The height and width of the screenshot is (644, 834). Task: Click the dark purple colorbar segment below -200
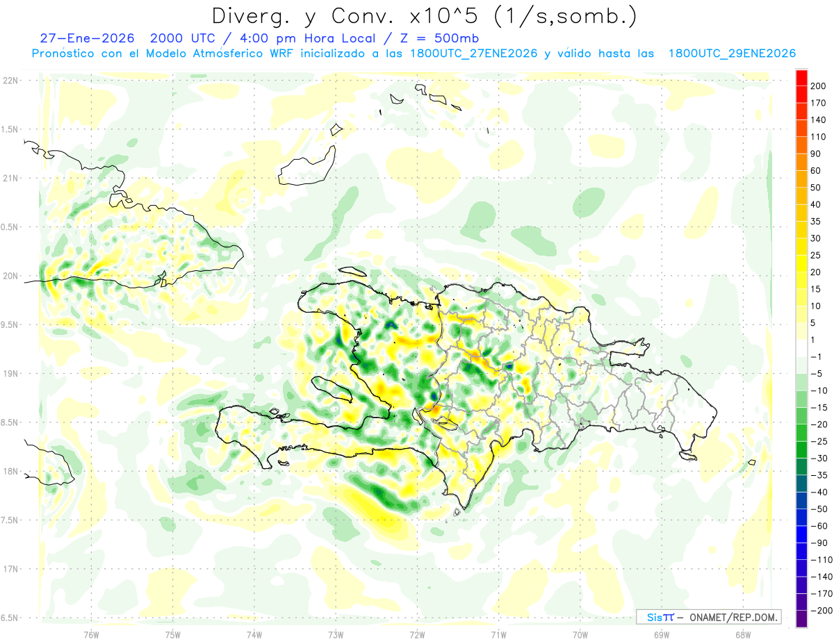click(801, 618)
